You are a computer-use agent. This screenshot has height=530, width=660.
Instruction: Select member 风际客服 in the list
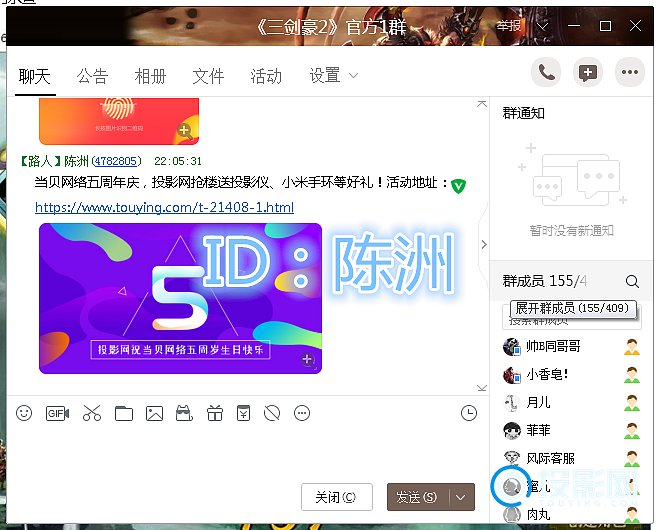(x=572, y=458)
